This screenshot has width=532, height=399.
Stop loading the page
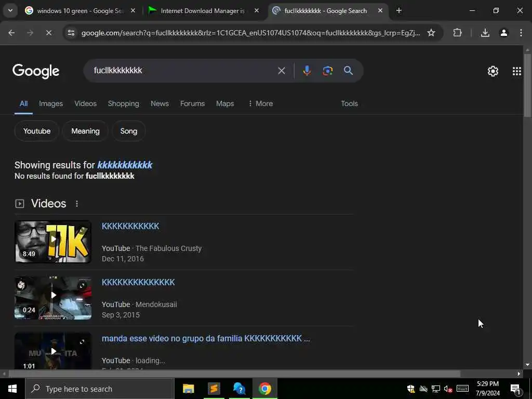coord(48,33)
